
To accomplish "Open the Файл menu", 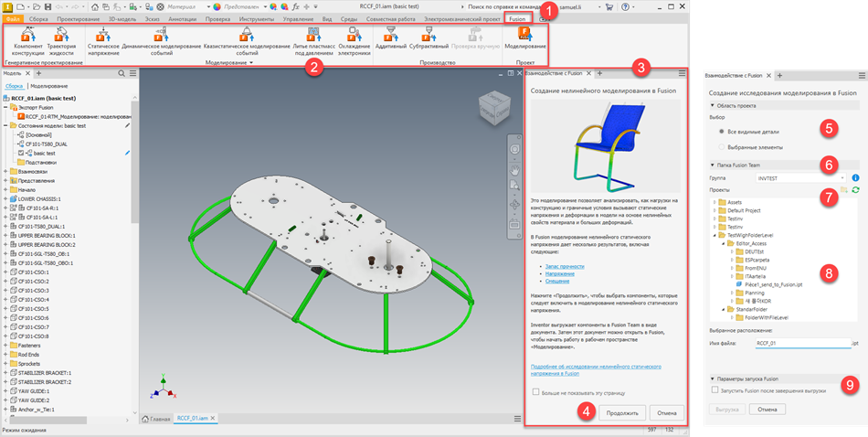I will (13, 19).
